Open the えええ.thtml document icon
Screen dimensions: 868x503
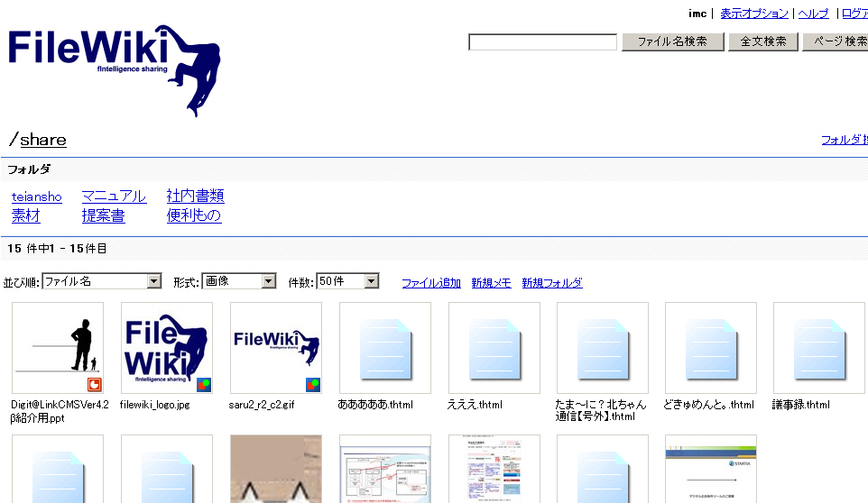pyautogui.click(x=494, y=348)
